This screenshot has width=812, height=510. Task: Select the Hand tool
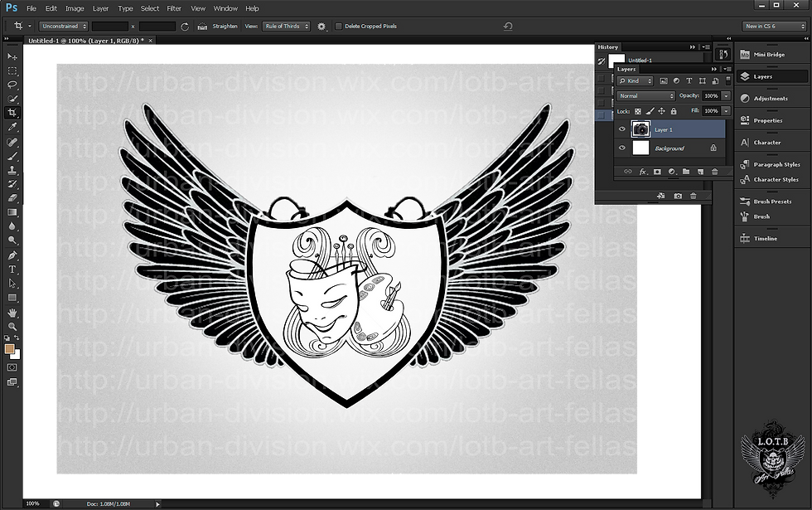coord(12,313)
